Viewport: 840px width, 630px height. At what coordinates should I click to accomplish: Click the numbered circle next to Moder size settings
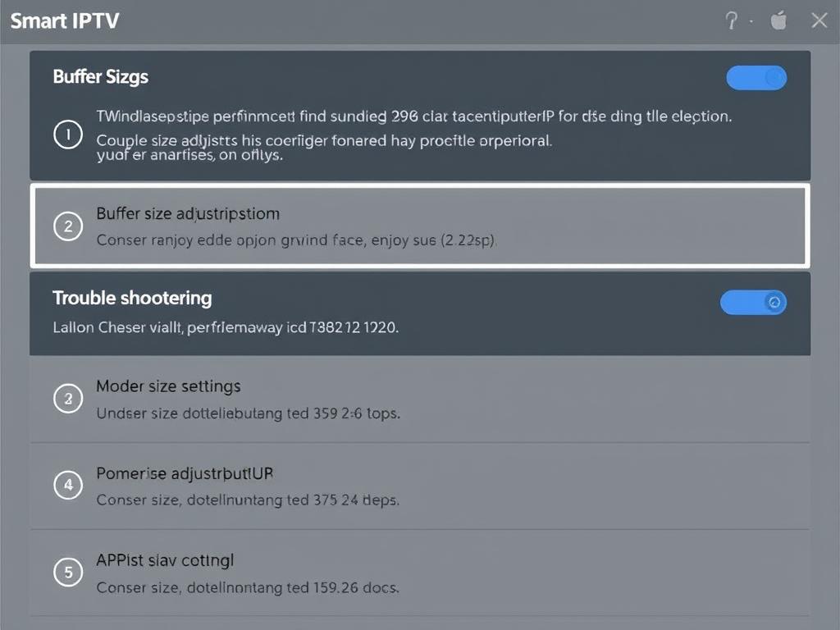tap(68, 398)
